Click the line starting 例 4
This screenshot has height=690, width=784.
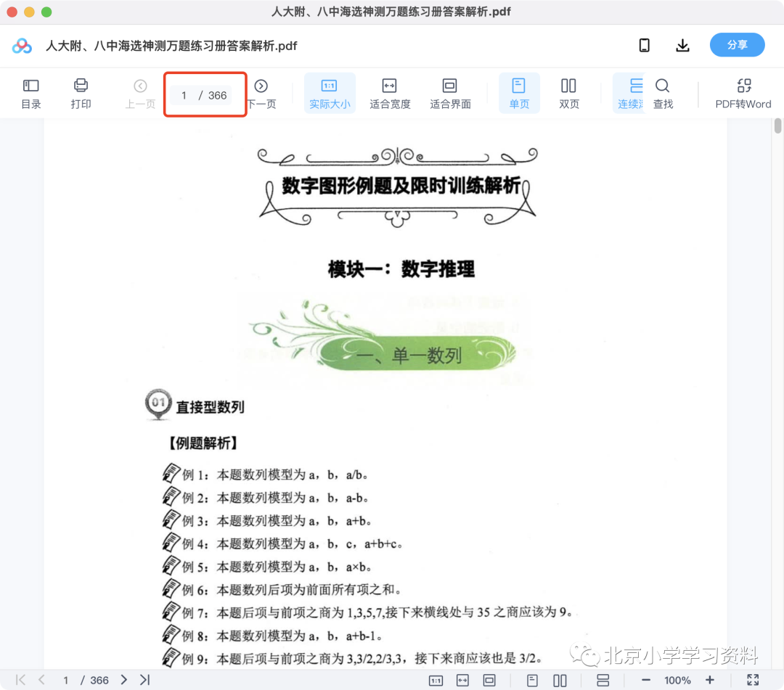(283, 543)
